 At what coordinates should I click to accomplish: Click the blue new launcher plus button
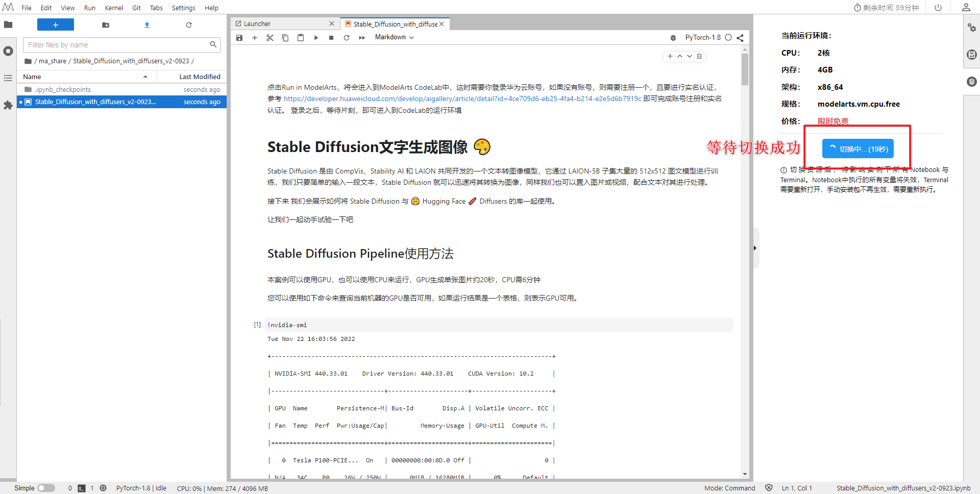pos(56,24)
